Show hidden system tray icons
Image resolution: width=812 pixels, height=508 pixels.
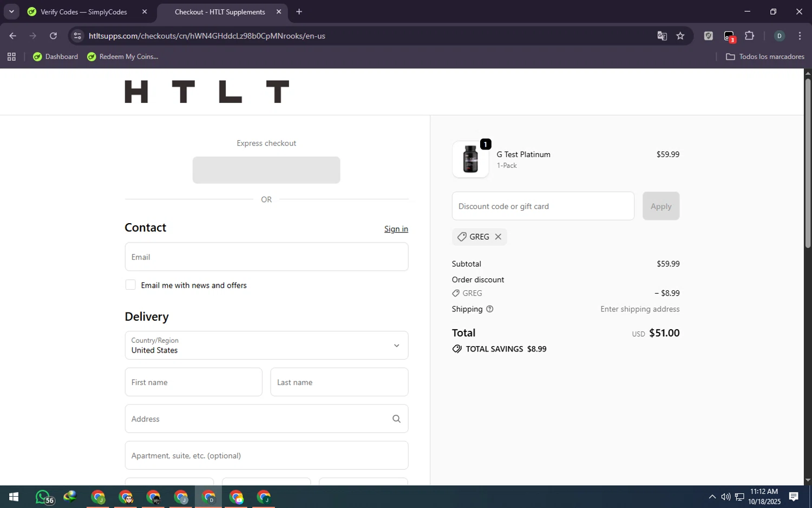tap(712, 497)
